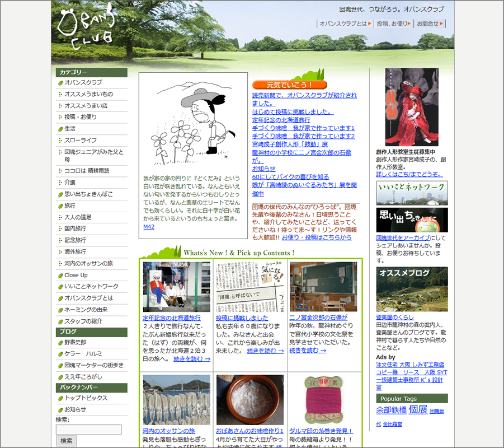Image resolution: width=504 pixels, height=448 pixels.
Task: Open the Close Up category
Action: tap(76, 275)
